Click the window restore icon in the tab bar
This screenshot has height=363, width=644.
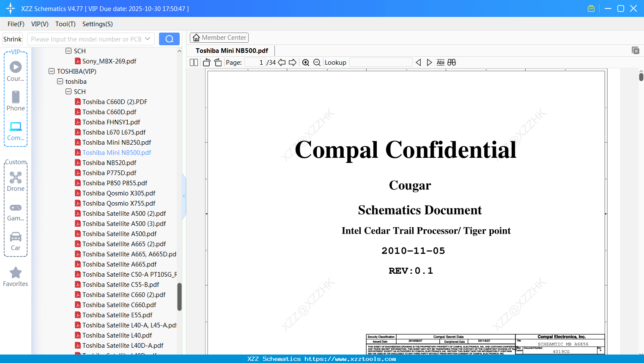point(636,50)
